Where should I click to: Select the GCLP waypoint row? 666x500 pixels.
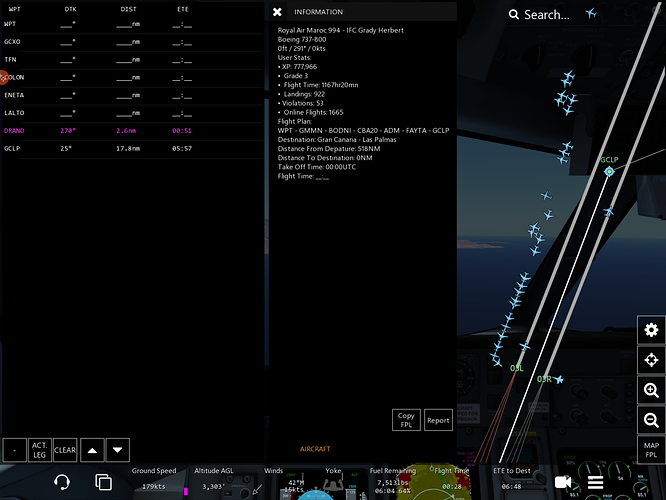[132, 149]
